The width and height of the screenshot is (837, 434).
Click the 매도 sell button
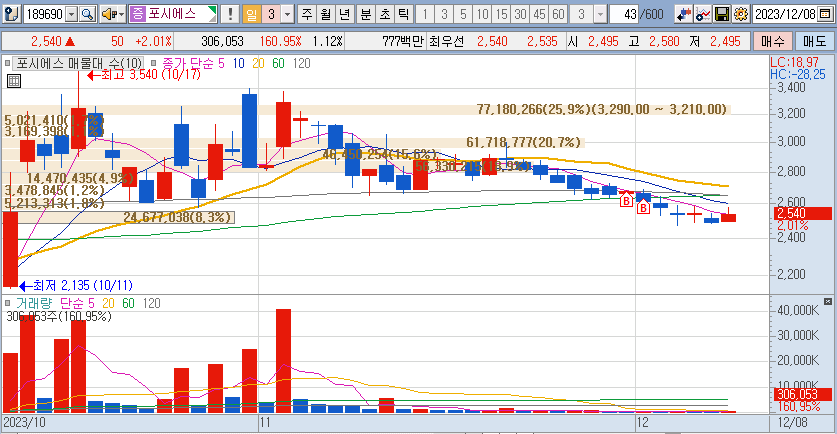[x=814, y=41]
